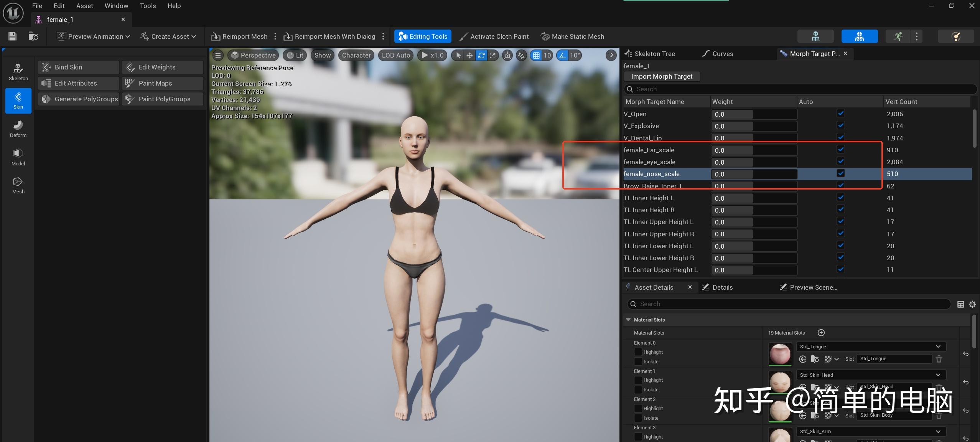Click the Save asset floppy icon

(x=12, y=36)
